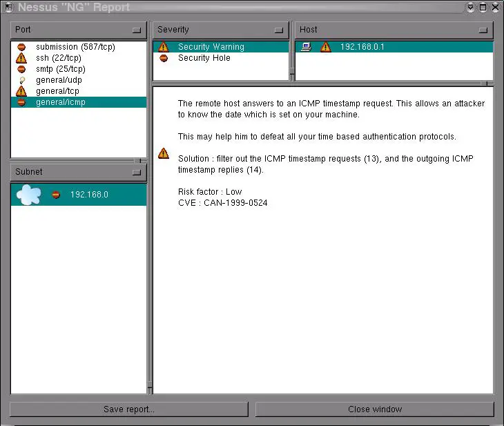Click the lightbulb note icon beside general/udp

pos(21,80)
